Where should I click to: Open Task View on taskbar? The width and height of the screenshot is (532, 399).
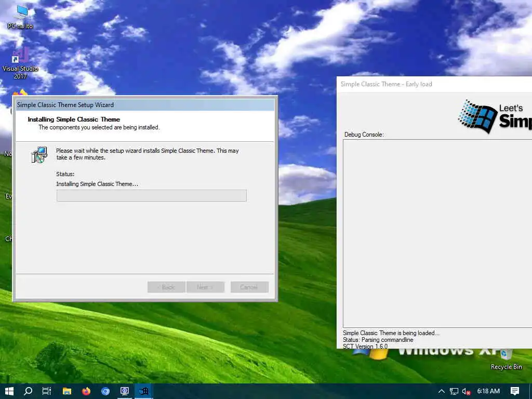pos(47,391)
